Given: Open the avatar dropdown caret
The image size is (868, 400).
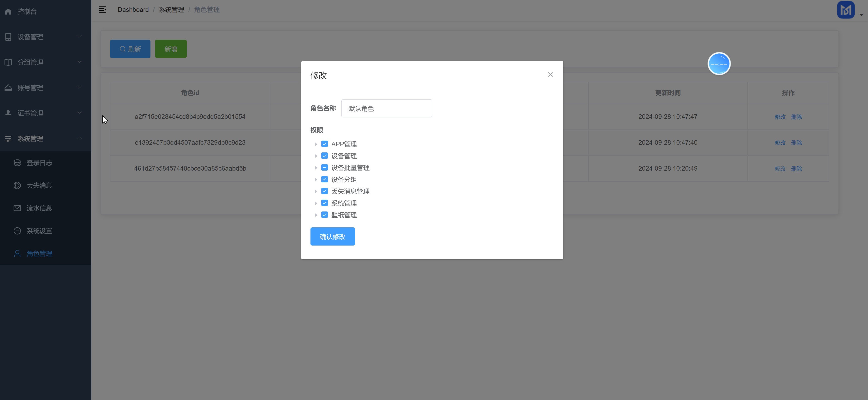Looking at the screenshot, I should [861, 15].
